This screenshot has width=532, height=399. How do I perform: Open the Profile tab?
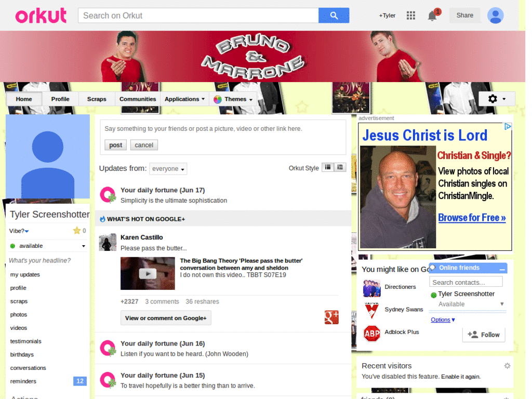tap(60, 99)
